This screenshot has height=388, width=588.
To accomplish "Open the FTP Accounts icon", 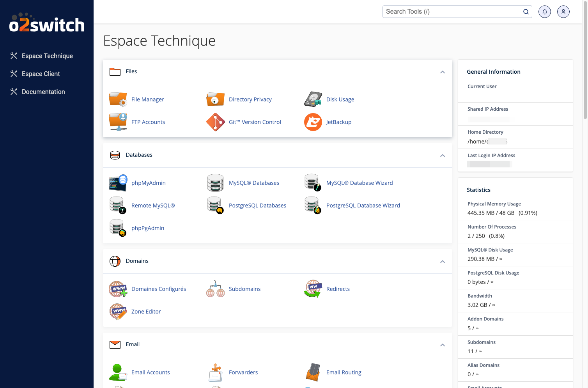I will (118, 122).
